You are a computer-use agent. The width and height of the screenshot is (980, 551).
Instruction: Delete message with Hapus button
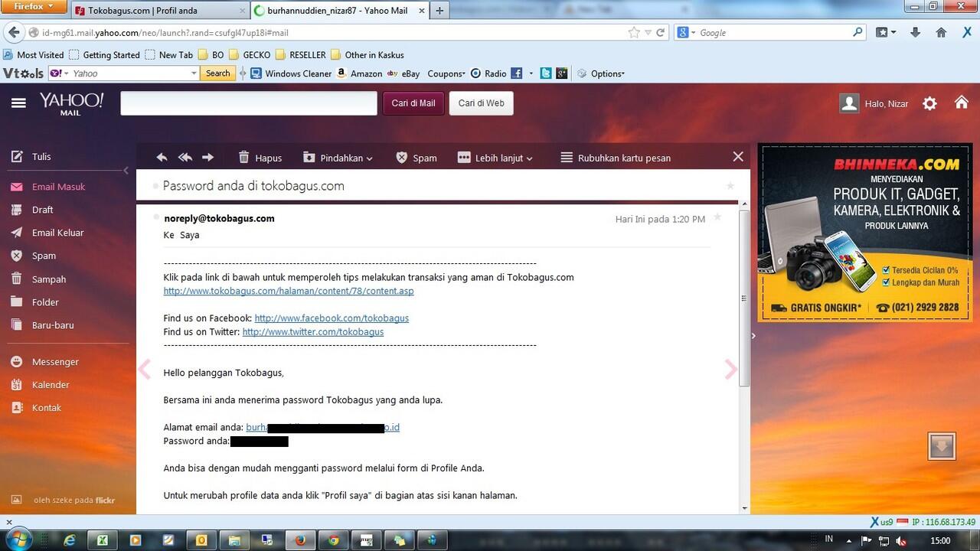point(260,158)
